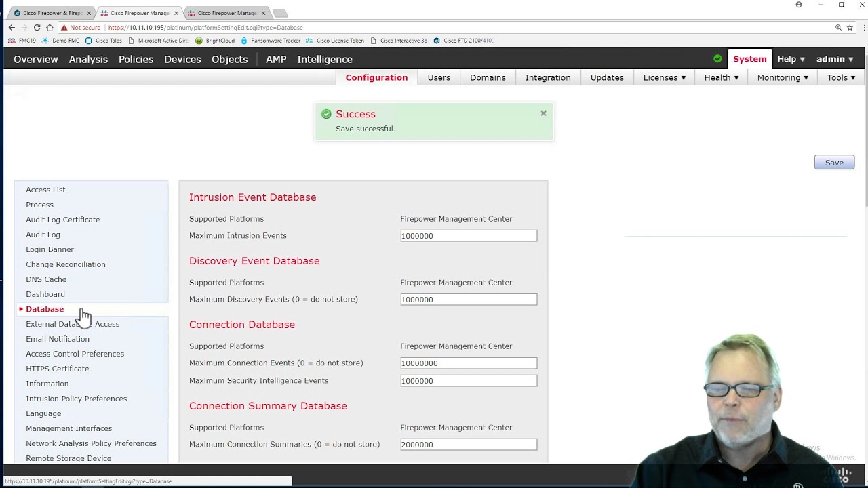
Task: Open the Cisco Talos bookmark
Action: click(103, 41)
